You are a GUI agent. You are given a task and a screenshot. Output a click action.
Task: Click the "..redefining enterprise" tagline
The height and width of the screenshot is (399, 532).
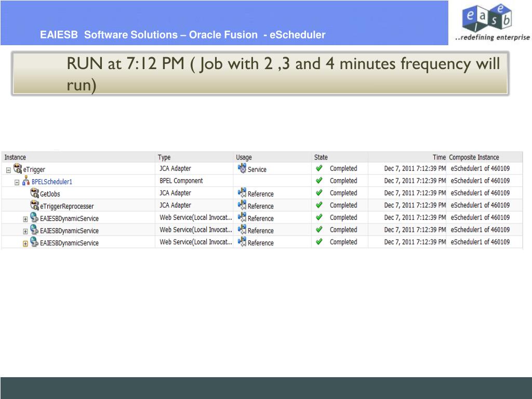(493, 37)
